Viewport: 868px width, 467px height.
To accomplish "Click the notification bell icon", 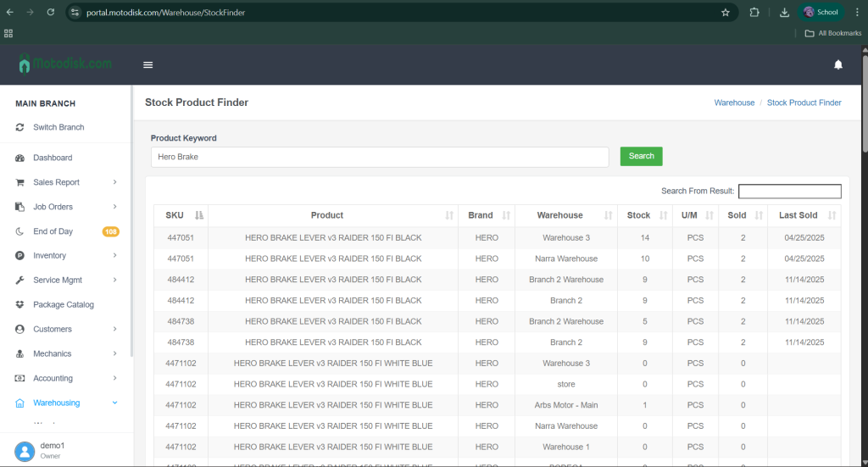I will [x=838, y=65].
